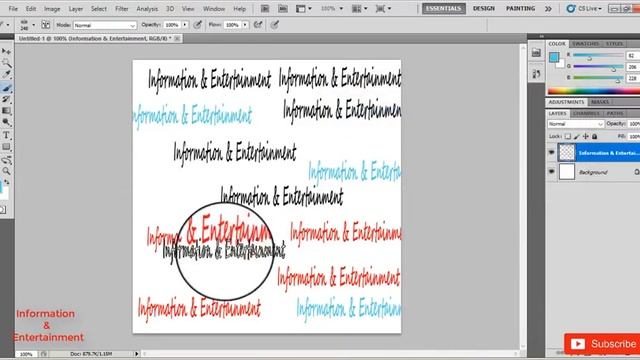Launch Mini Bridge from application bar

[283, 8]
